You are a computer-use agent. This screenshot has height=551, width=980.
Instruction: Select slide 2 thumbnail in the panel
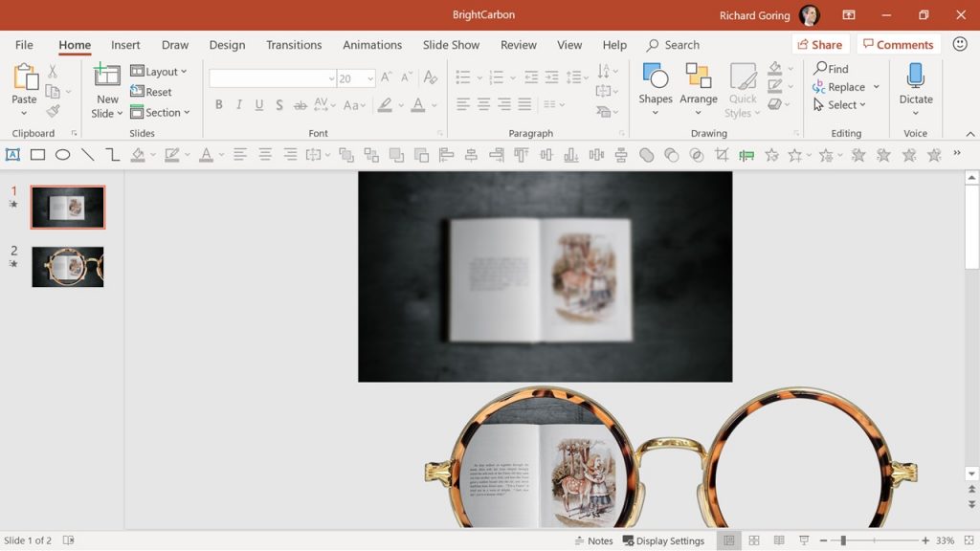click(x=67, y=267)
